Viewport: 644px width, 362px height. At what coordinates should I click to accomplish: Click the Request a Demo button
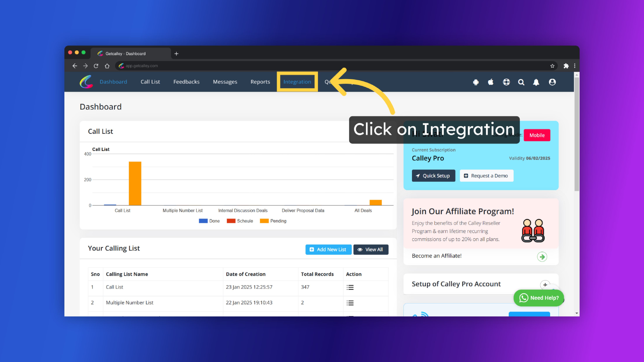pyautogui.click(x=486, y=176)
